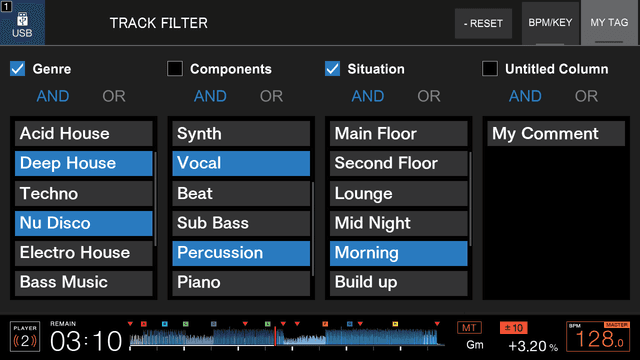The height and width of the screenshot is (360, 640).
Task: Open the MY TAG tab
Action: click(x=609, y=23)
